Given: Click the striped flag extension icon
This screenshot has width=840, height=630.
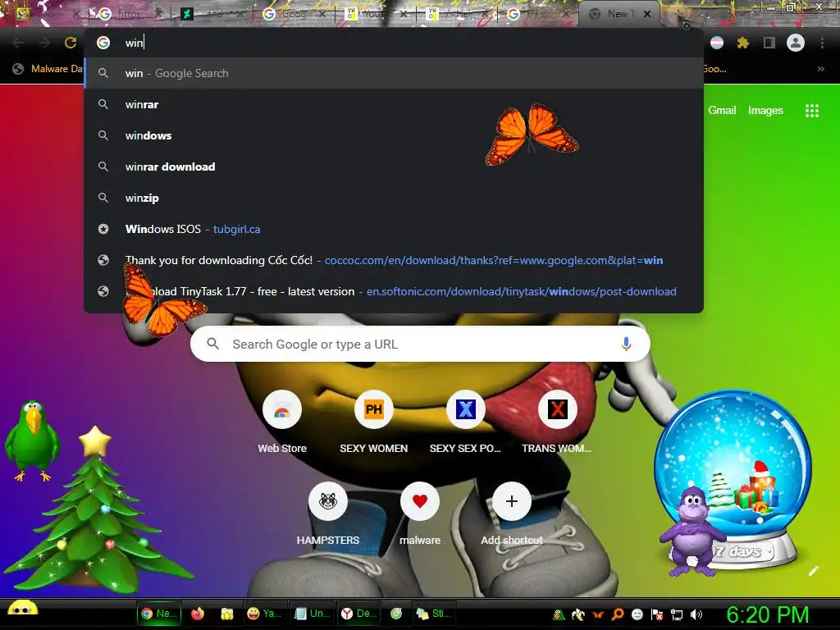Looking at the screenshot, I should click(717, 43).
